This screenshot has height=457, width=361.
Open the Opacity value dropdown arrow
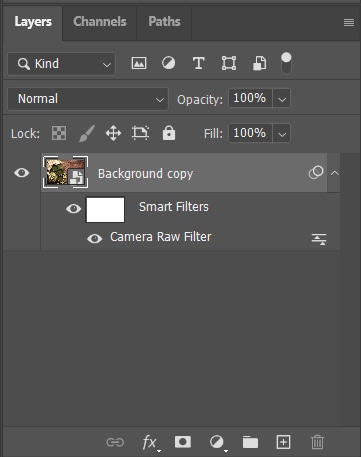[282, 99]
